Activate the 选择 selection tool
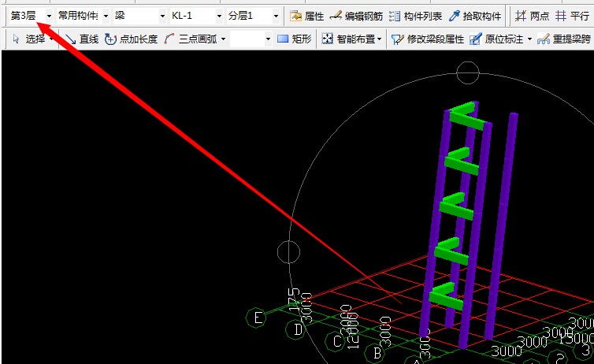594x364 pixels. (x=29, y=39)
